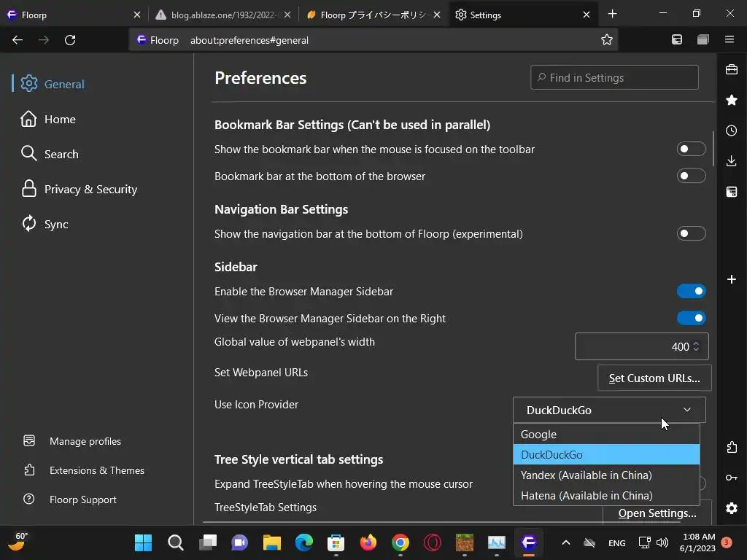Collapse the Use Icon Provider dropdown
747x560 pixels.
pyautogui.click(x=609, y=410)
